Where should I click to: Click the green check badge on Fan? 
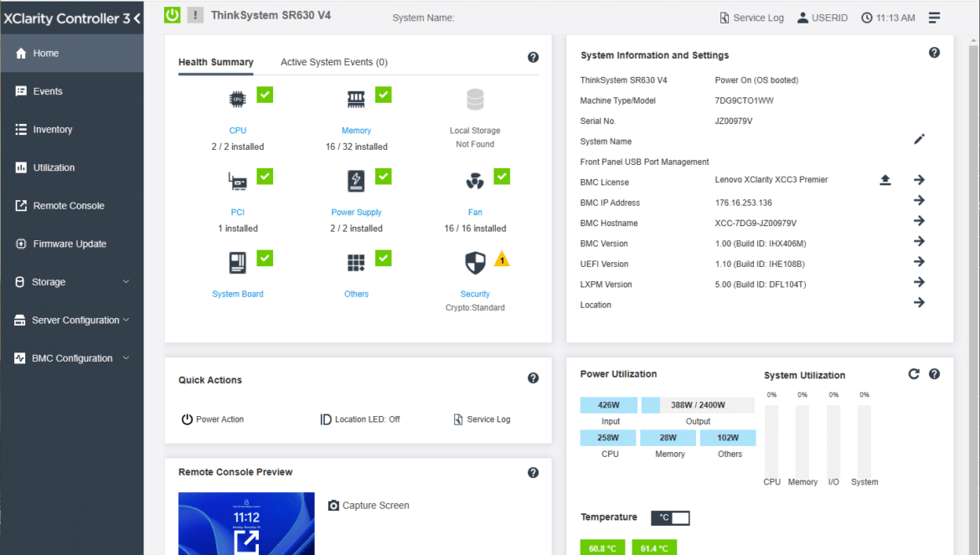coord(502,177)
